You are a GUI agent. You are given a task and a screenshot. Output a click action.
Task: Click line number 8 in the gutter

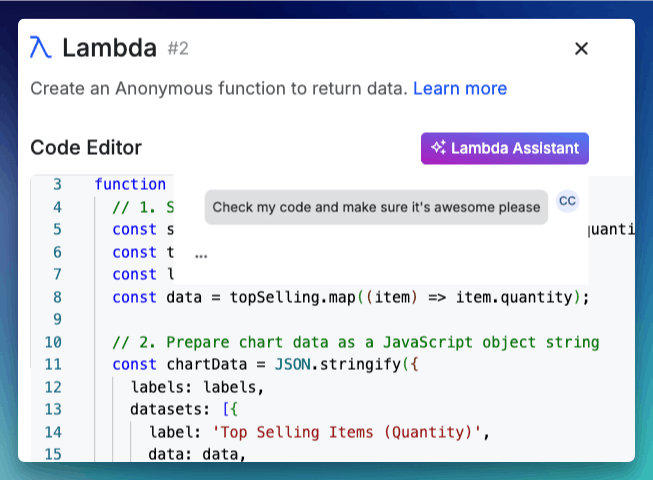pyautogui.click(x=57, y=297)
